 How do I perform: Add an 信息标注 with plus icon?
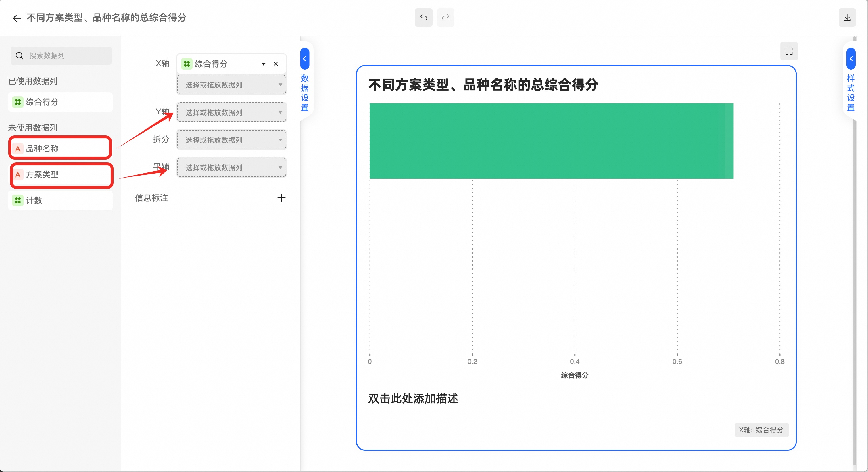[281, 198]
